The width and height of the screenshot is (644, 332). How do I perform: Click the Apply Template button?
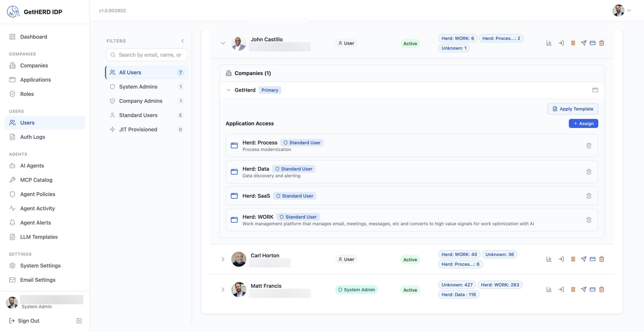[573, 109]
